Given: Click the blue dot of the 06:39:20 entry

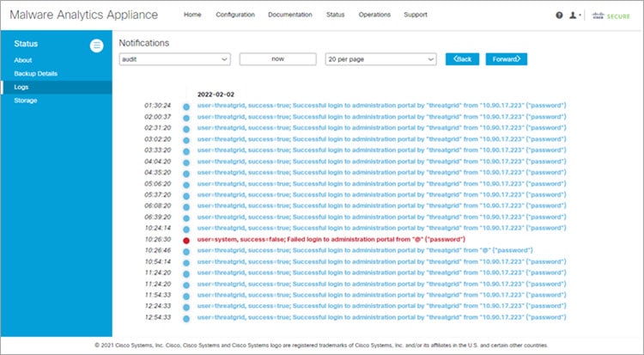Looking at the screenshot, I should click(186, 218).
